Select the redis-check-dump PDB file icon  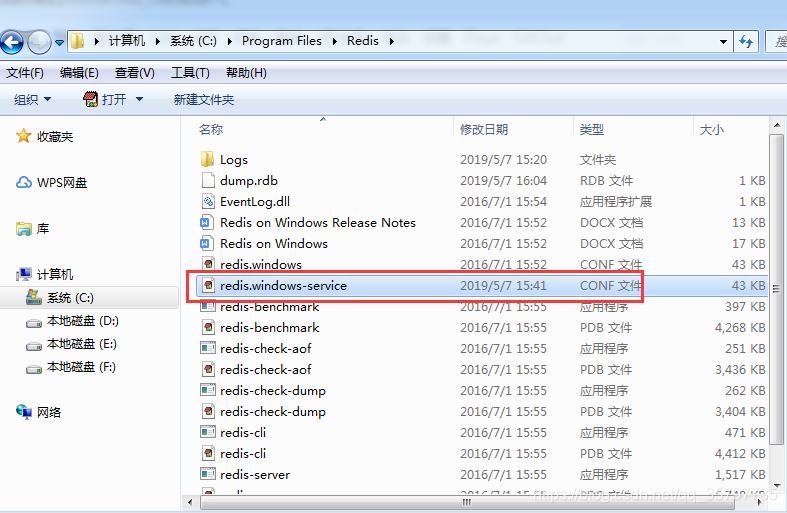208,412
